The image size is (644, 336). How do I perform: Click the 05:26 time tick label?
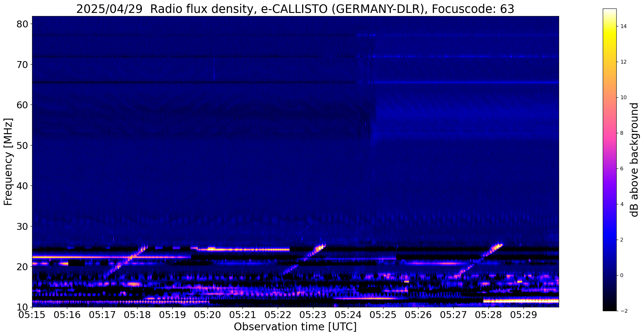(418, 315)
